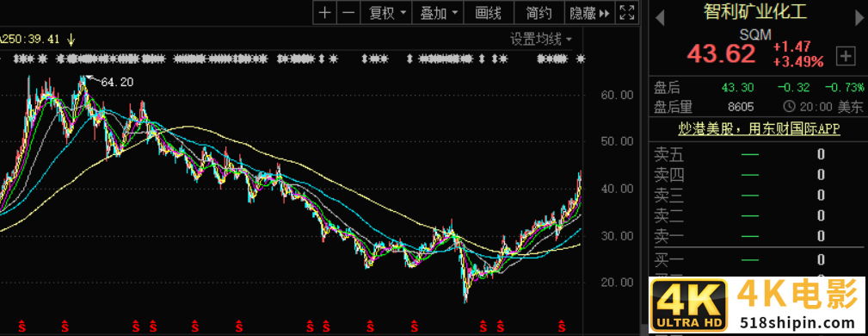Viewport: 868px width, 336px height.
Task: Click the 20:00 美东 time text
Action: (831, 107)
